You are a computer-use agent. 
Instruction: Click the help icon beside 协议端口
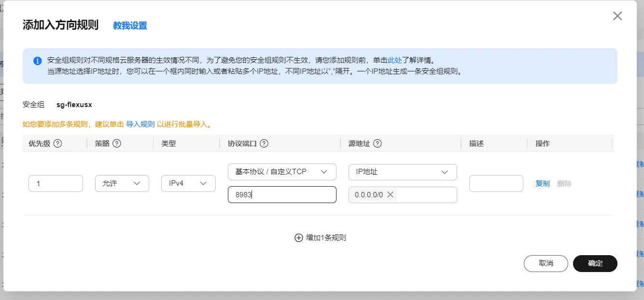click(264, 144)
